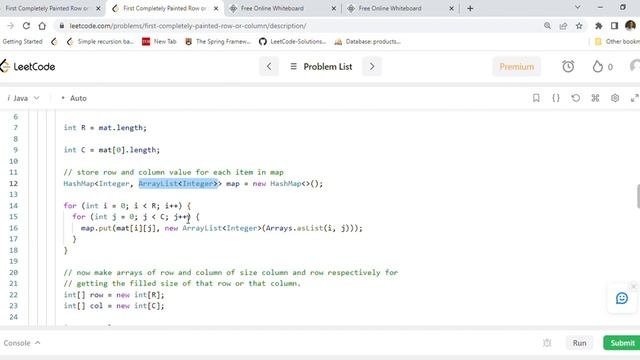Viewport: 640px width, 360px height.
Task: Click the forward navigation arrow
Action: pyautogui.click(x=11, y=26)
